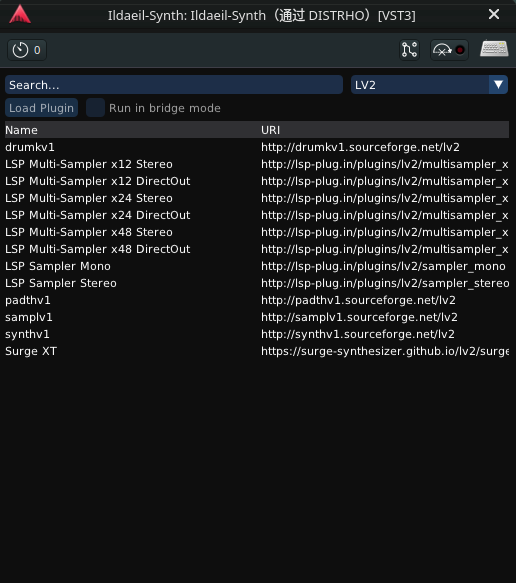Open the pin connections routing icon

[409, 50]
